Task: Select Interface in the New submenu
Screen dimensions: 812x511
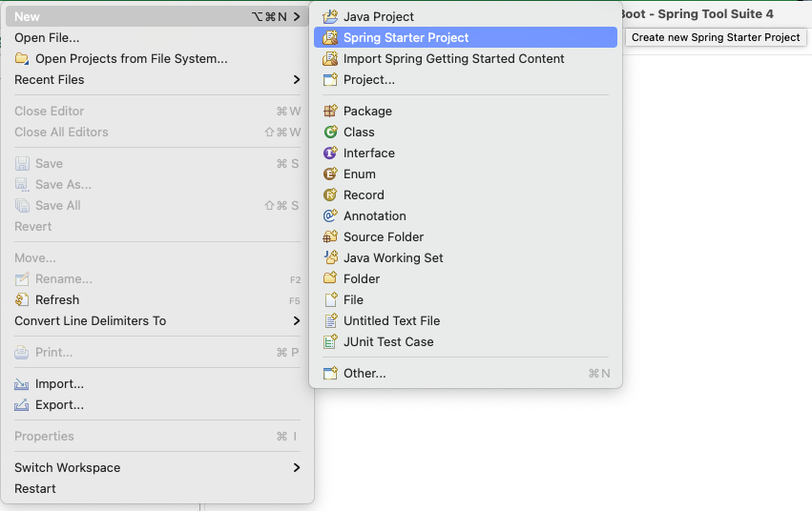Action: tap(466, 153)
